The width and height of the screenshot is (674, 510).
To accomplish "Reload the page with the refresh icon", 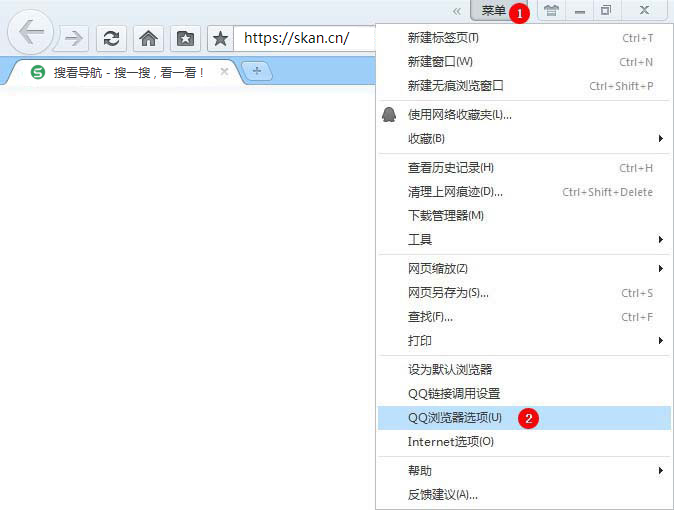I will (x=111, y=38).
